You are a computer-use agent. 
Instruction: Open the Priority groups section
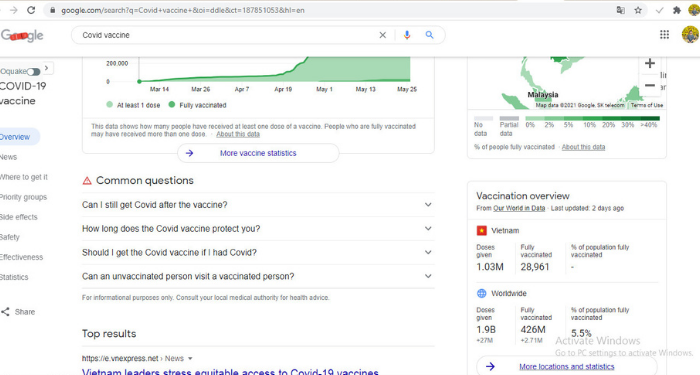(x=23, y=197)
